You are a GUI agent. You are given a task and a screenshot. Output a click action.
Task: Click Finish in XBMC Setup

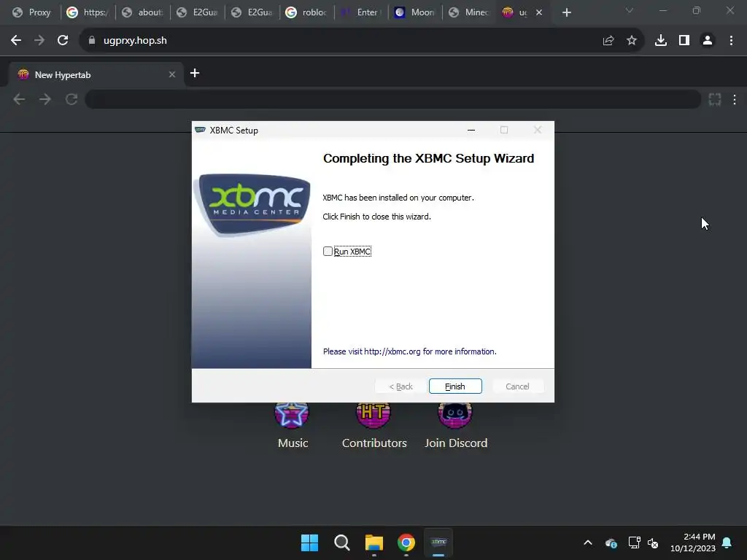[455, 386]
